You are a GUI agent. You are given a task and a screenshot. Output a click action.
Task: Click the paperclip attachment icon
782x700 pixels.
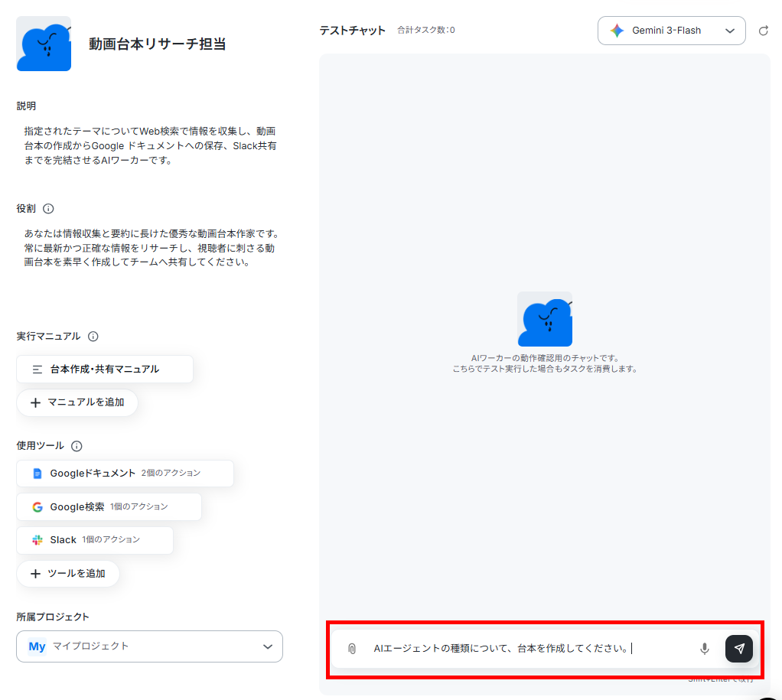(352, 648)
